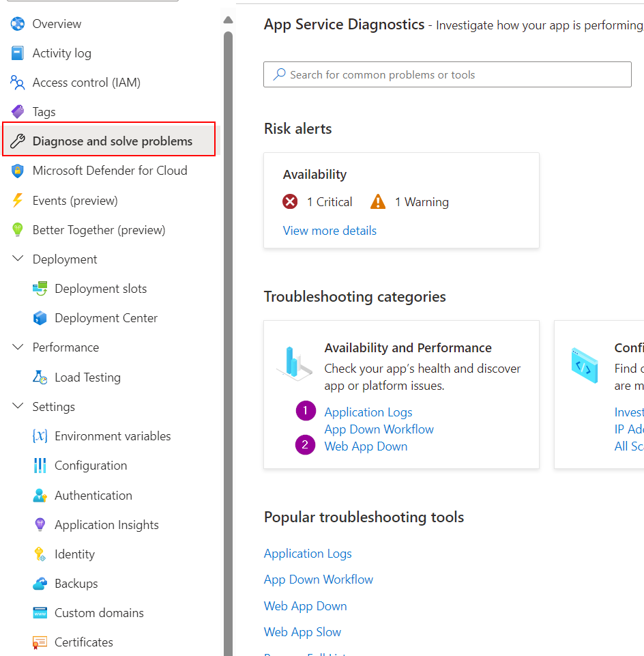Open Web App Slow troubleshooting tool link

point(302,631)
